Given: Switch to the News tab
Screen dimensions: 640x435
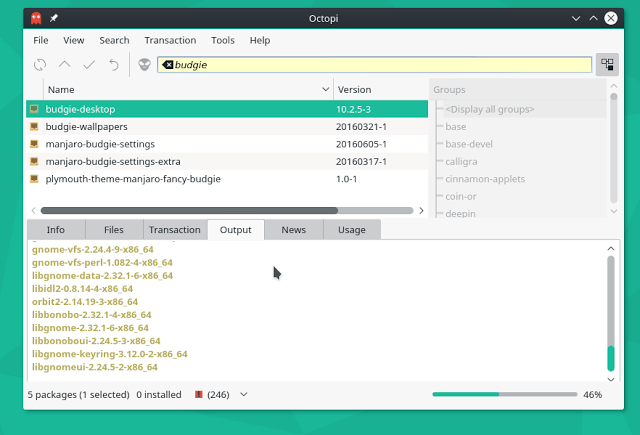Looking at the screenshot, I should 293,230.
